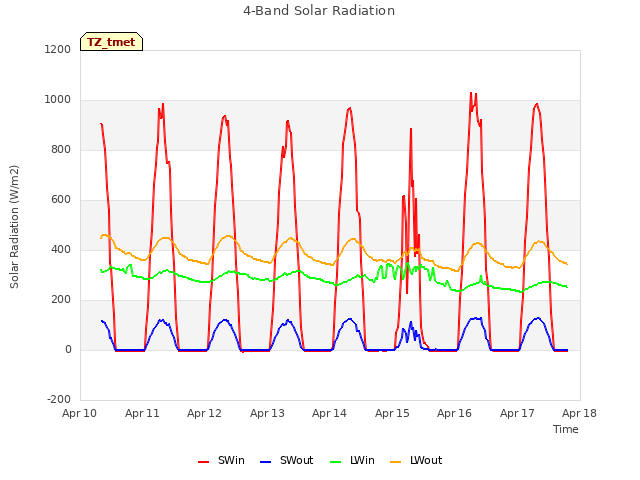Click the red SWin legend swatch
640x480 pixels.
pyautogui.click(x=203, y=462)
